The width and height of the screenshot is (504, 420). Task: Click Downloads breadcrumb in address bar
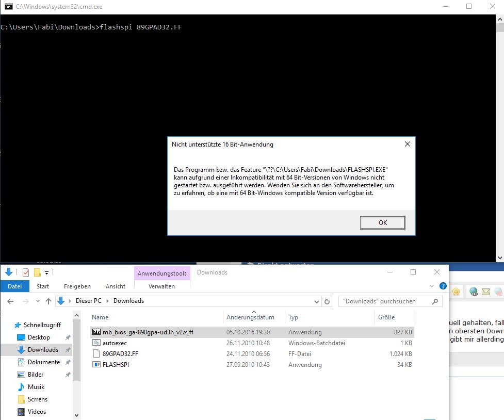[128, 301]
